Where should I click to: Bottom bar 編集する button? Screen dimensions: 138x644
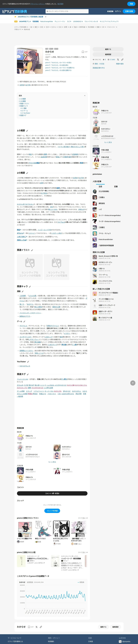103,627
